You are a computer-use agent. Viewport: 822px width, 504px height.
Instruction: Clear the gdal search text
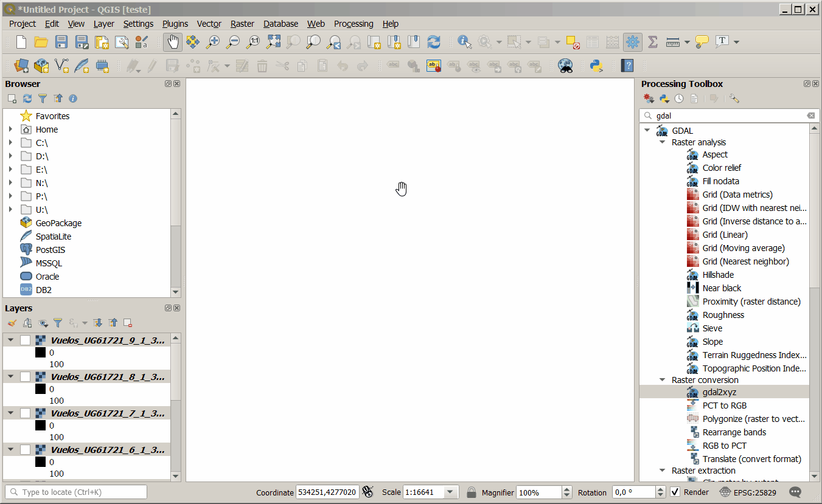pyautogui.click(x=811, y=116)
